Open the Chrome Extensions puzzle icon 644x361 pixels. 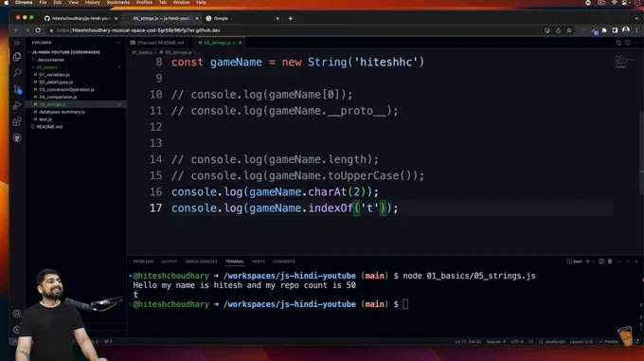(604, 30)
